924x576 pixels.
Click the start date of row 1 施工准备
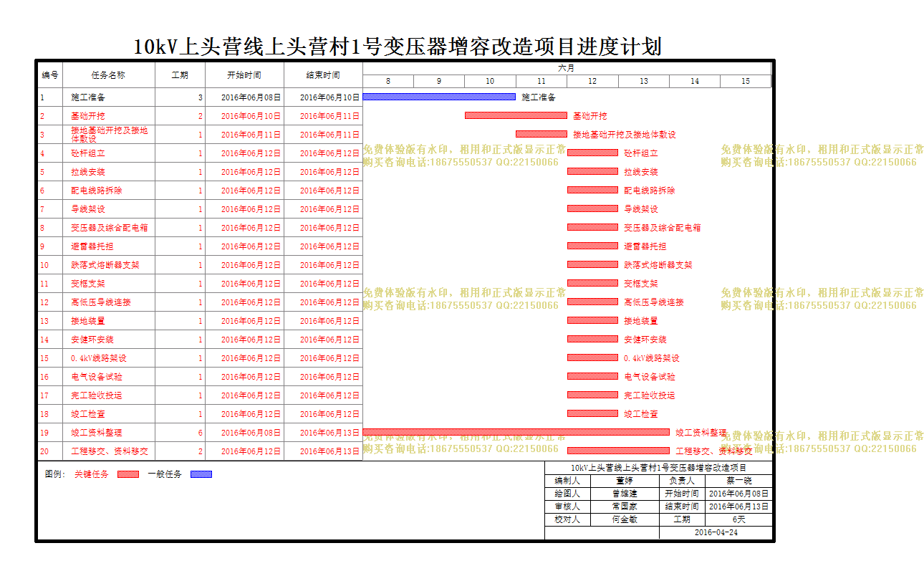[251, 97]
